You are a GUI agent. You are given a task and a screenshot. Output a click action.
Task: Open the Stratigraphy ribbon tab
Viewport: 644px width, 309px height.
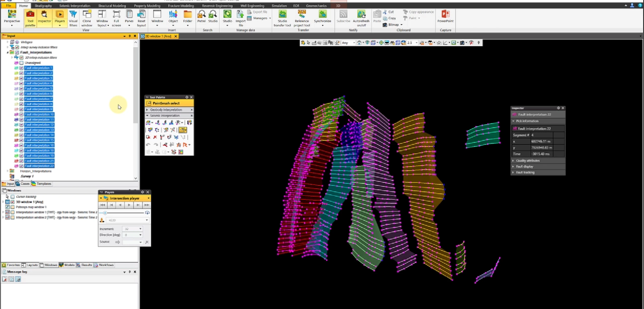point(43,6)
